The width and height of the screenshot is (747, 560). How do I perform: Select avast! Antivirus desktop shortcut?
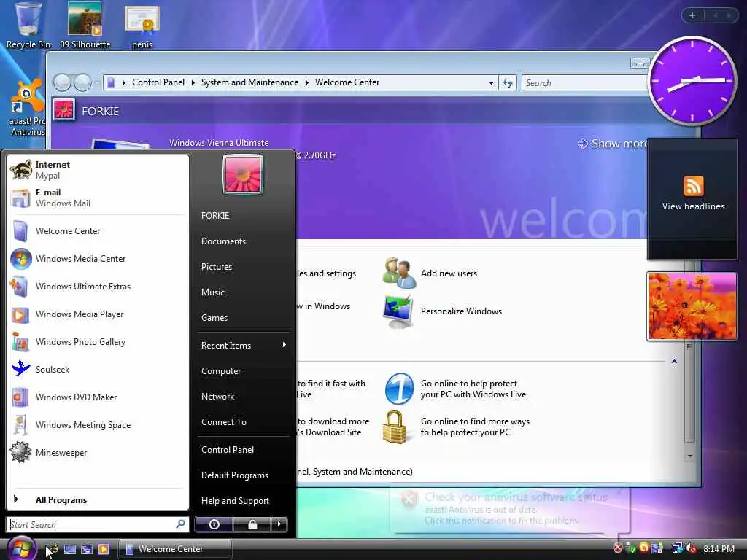coord(28,108)
